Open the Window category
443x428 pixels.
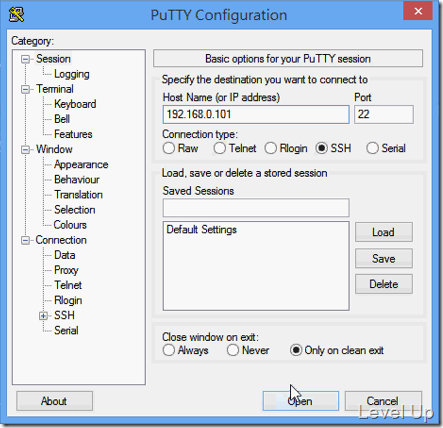[x=54, y=149]
